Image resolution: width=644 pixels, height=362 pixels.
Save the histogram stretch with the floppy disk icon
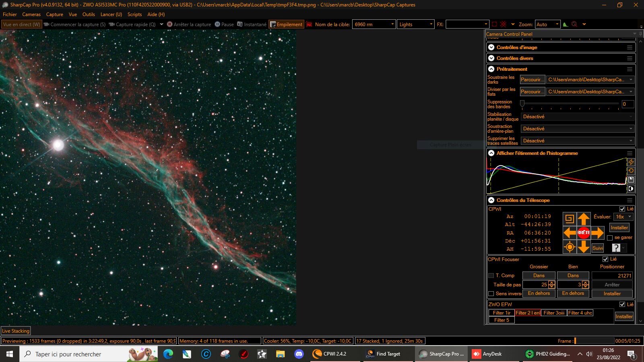631,180
